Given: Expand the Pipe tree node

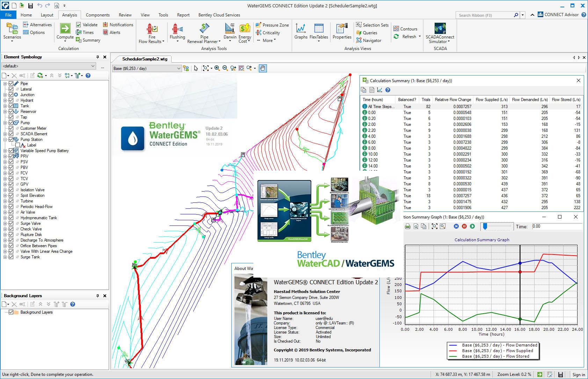Looking at the screenshot, I should pos(5,84).
